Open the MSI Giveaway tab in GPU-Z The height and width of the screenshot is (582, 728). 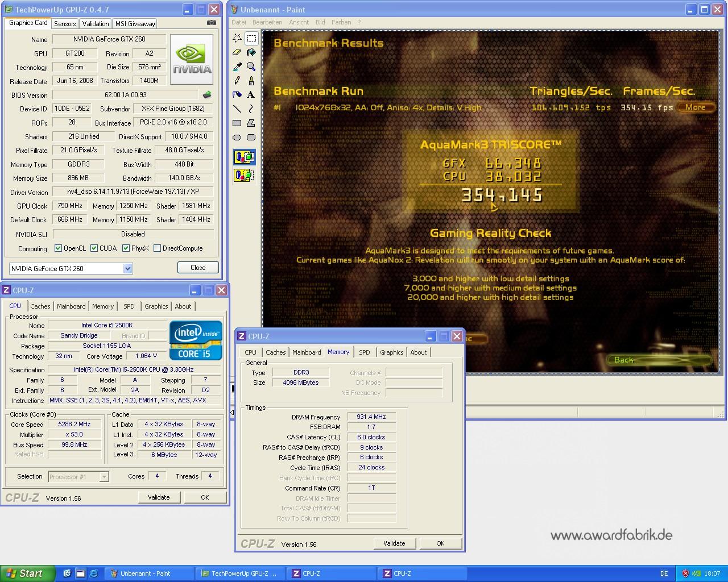(x=135, y=24)
